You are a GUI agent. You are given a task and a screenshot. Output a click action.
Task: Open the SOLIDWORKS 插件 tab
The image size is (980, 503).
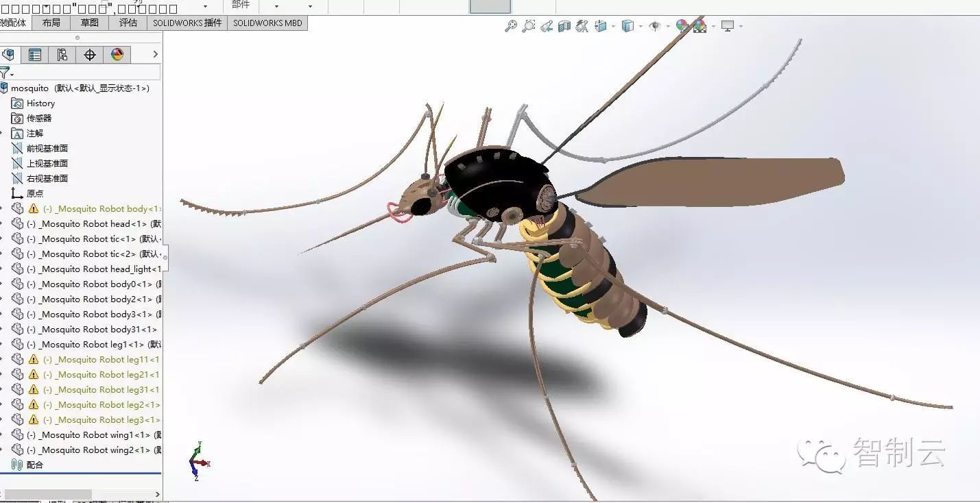point(187,23)
